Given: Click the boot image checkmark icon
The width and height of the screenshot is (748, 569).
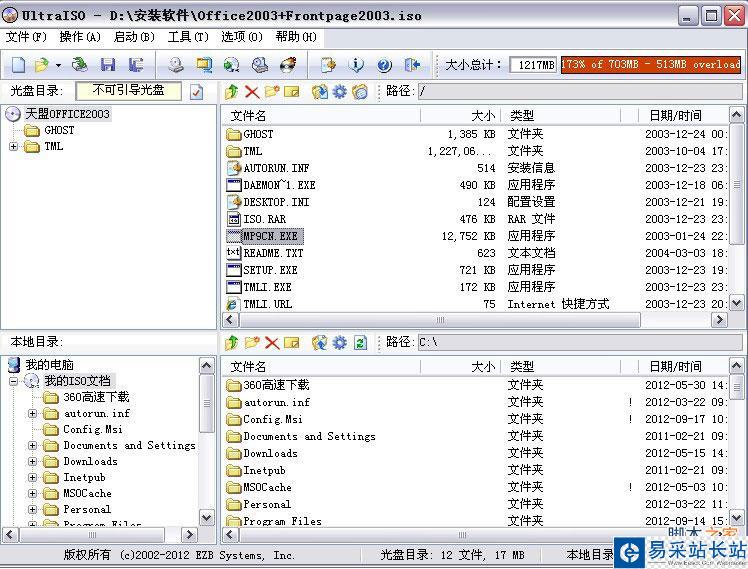Looking at the screenshot, I should coord(197,92).
